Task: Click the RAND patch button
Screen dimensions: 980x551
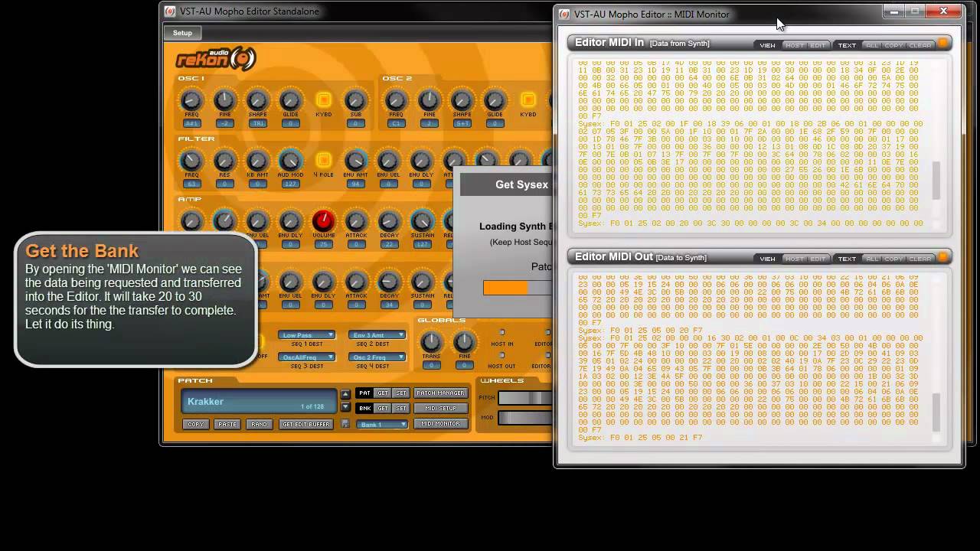Action: [x=259, y=424]
